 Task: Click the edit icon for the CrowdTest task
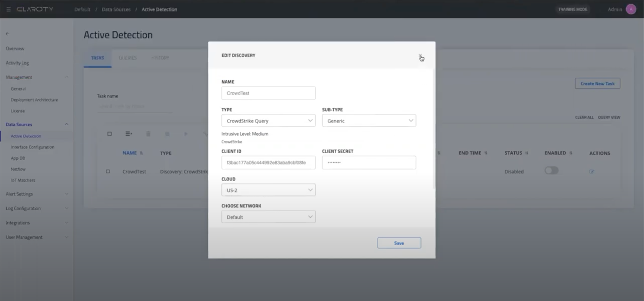pos(592,171)
